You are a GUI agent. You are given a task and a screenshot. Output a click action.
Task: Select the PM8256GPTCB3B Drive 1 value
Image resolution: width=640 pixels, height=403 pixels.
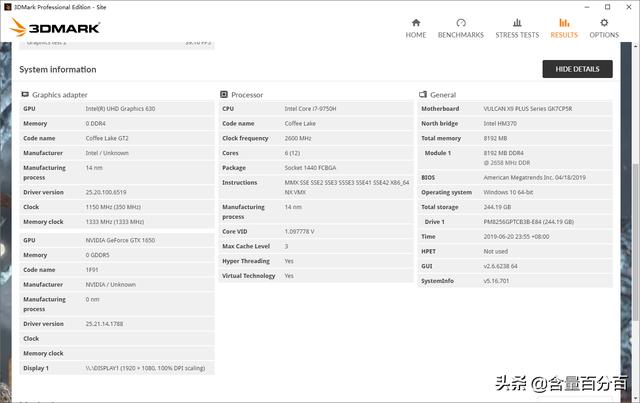click(x=529, y=222)
